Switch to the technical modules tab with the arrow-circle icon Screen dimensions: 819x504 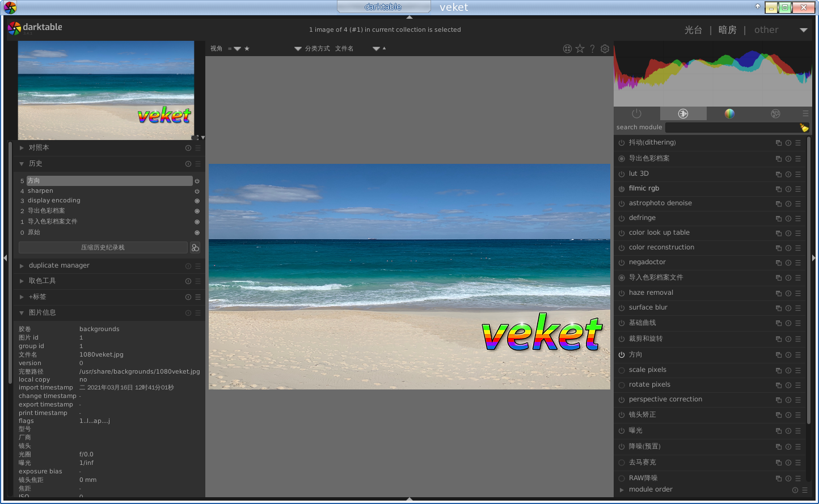(x=683, y=114)
